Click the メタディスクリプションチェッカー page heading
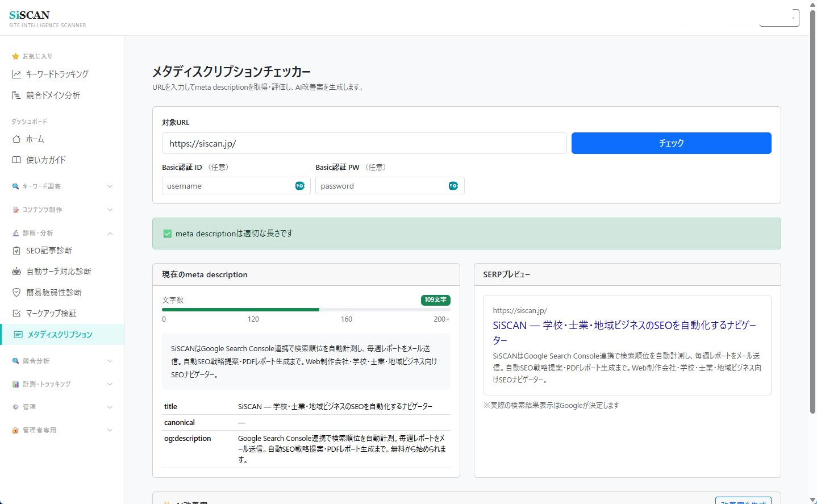Viewport: 817px width, 504px height. tap(232, 72)
